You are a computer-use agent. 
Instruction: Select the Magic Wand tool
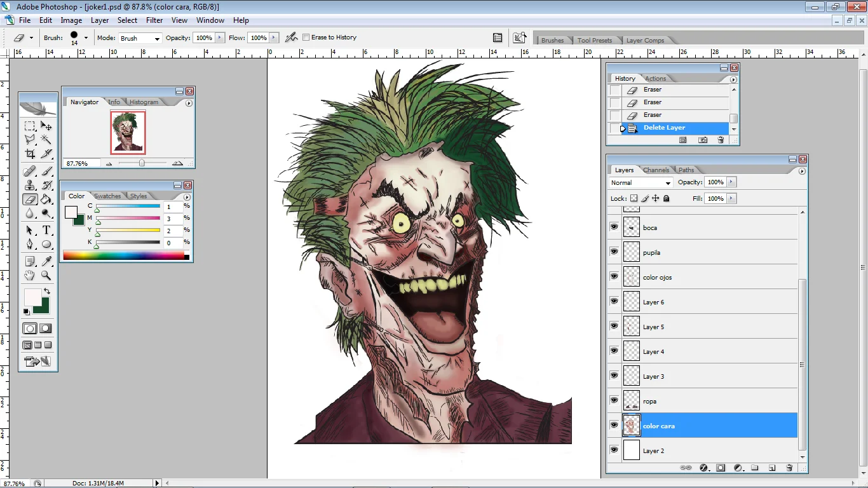(x=46, y=139)
